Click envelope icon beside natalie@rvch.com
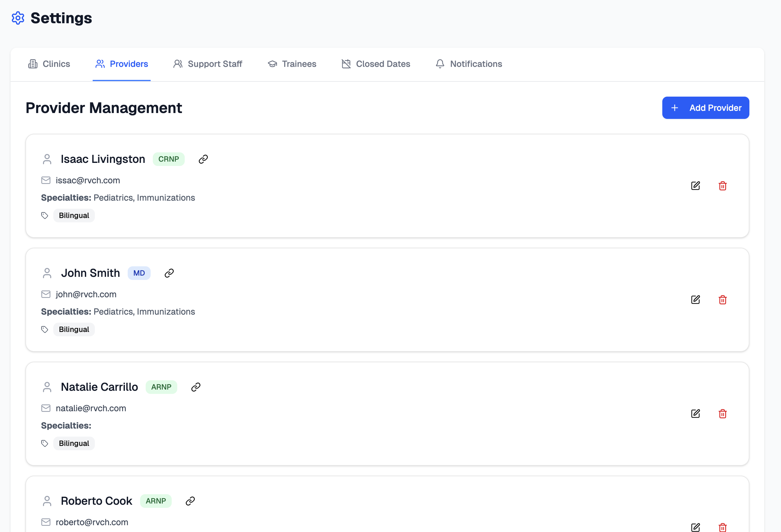Viewport: 781px width, 532px height. click(x=46, y=408)
